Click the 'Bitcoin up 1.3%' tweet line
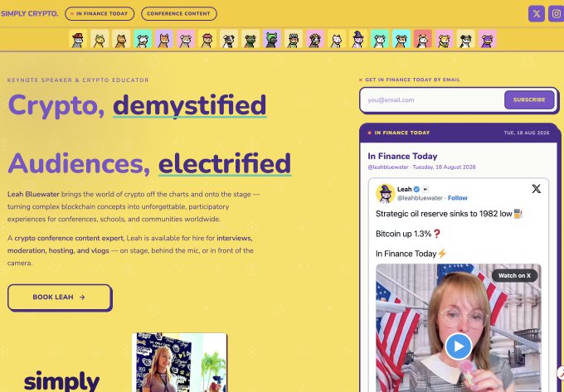Image resolution: width=564 pixels, height=392 pixels. [x=408, y=234]
